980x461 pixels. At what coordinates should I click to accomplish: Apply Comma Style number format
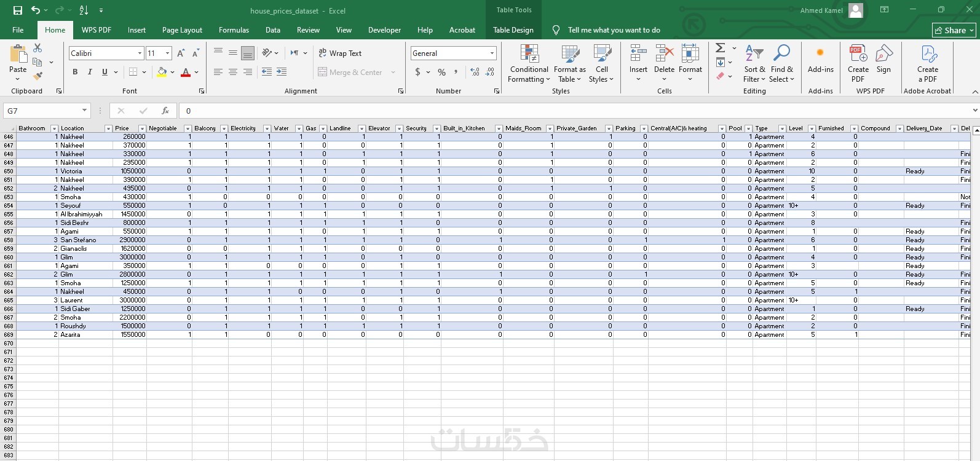[456, 72]
